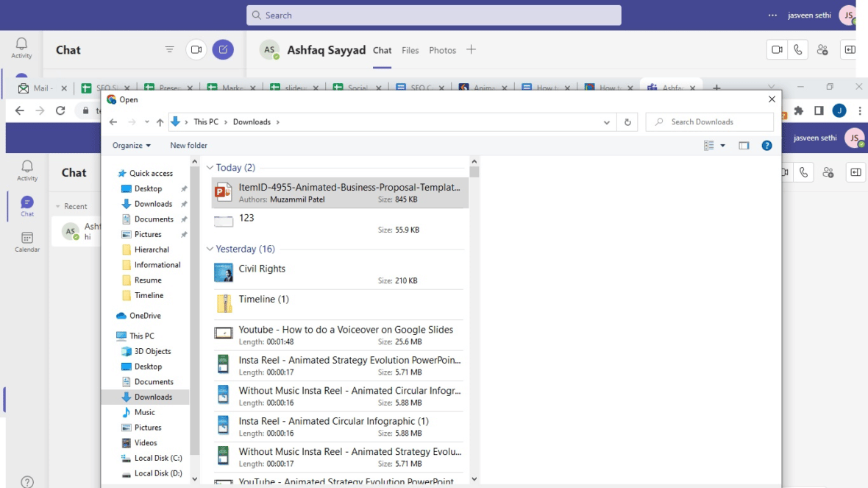Start a new chat with the compose icon
The image size is (868, 488).
point(222,49)
